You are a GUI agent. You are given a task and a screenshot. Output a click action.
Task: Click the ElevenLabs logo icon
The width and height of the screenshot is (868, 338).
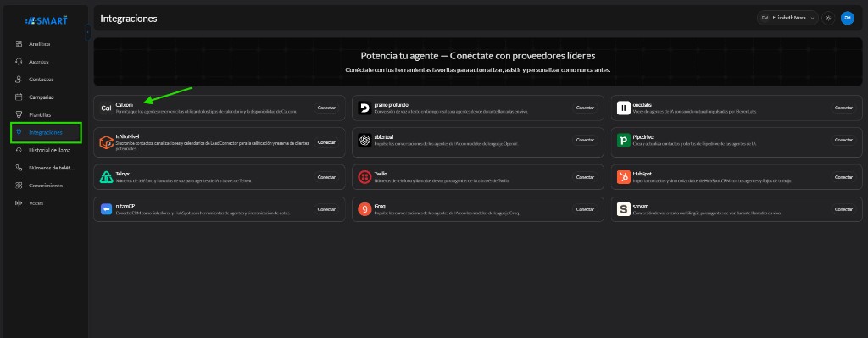(x=623, y=108)
